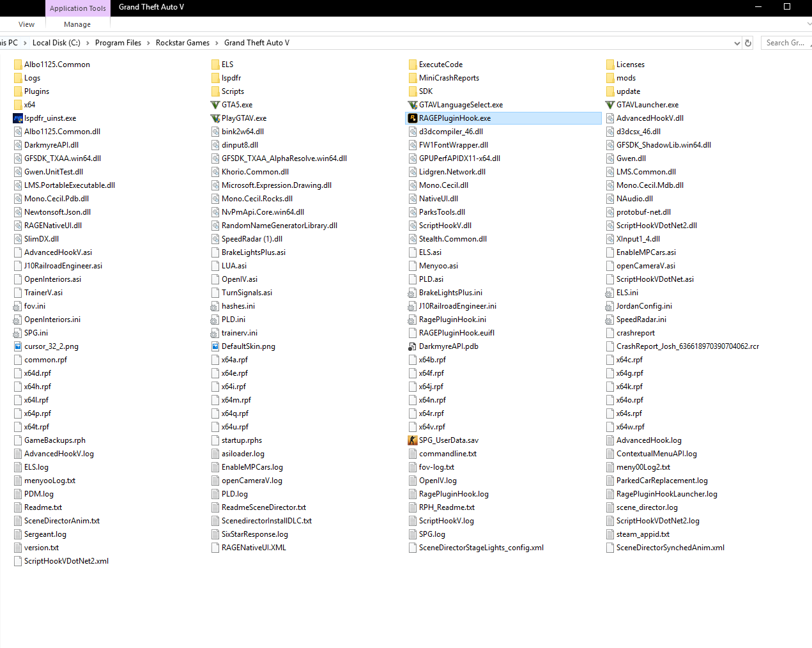Viewport: 812px width, 648px height.
Task: Select the RagePluginHook.log file icon
Action: click(413, 494)
